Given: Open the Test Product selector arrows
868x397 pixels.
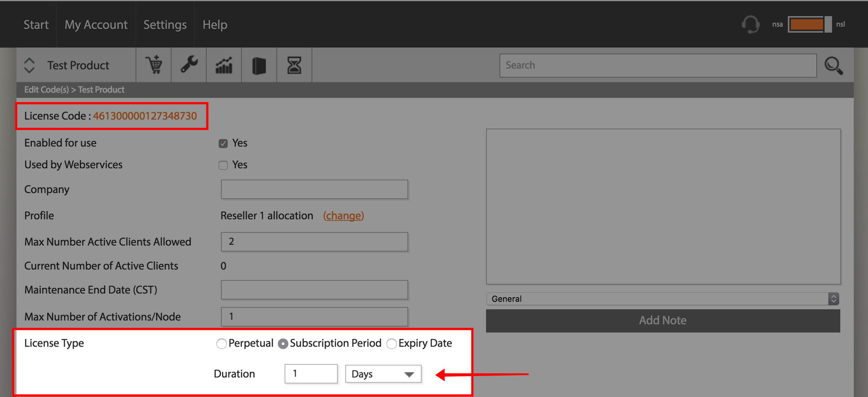Looking at the screenshot, I should click(x=30, y=65).
